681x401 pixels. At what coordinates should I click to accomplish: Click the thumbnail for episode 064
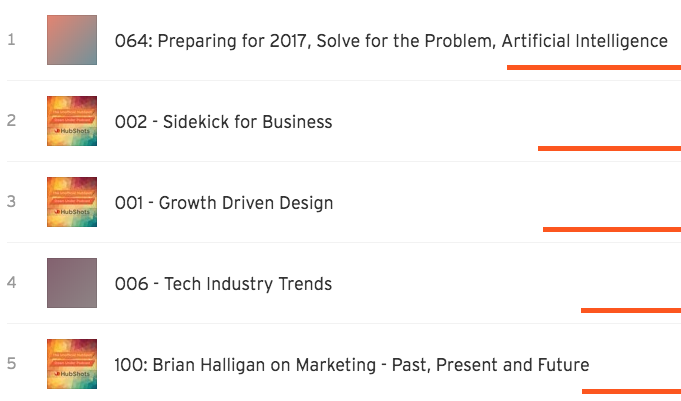point(72,40)
